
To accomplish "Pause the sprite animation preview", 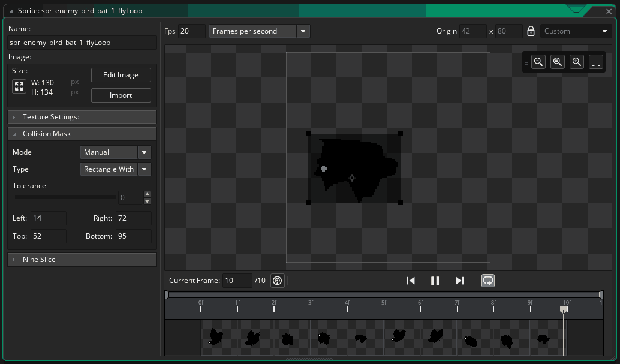I will click(435, 280).
